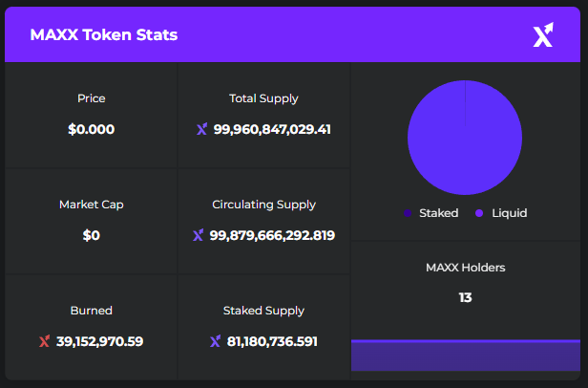Click the MAXX Token Stats title
Viewport: 588px width, 388px height.
pos(103,35)
